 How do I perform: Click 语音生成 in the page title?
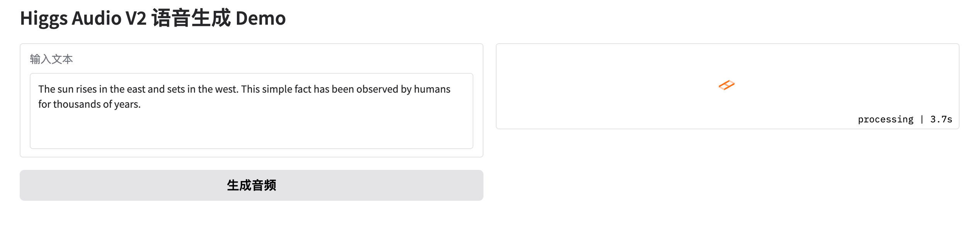(191, 18)
